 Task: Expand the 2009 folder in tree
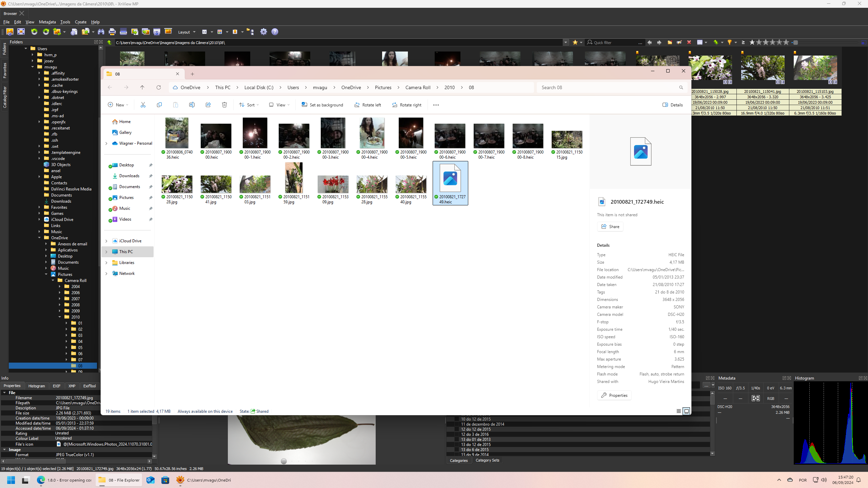coord(60,311)
